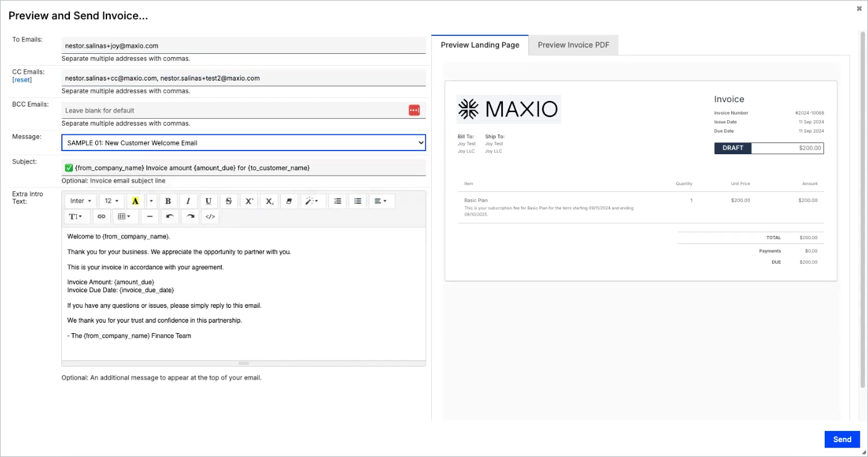Click the DRAFT status label
This screenshot has width=868, height=457.
coord(733,148)
